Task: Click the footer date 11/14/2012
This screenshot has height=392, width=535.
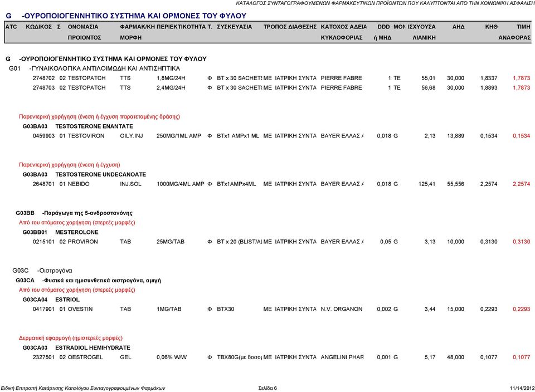Action: [522, 388]
